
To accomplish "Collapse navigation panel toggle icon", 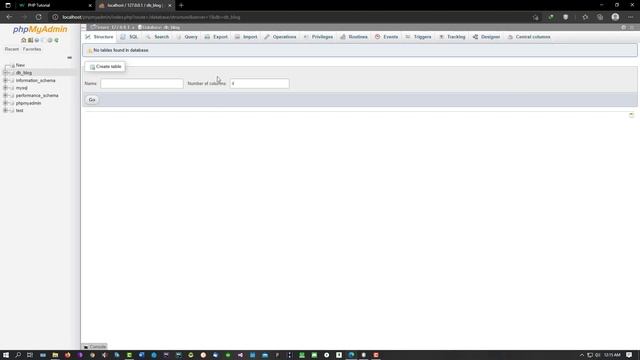I will pos(84,27).
